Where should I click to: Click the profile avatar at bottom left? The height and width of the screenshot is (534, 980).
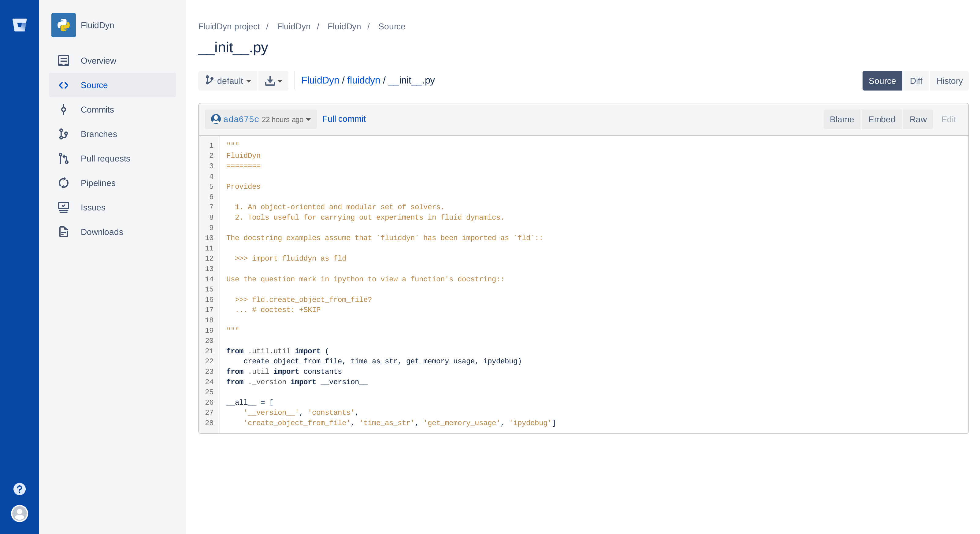click(19, 514)
